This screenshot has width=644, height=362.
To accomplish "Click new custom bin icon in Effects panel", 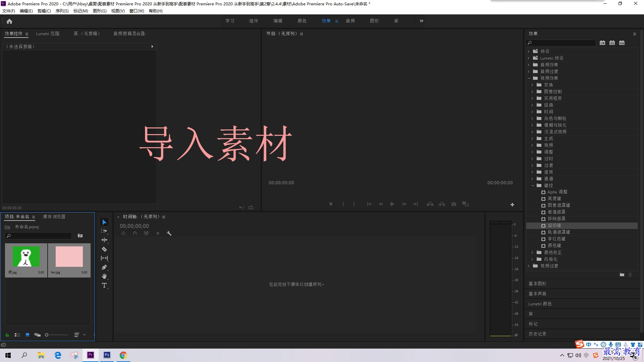I will pyautogui.click(x=622, y=275).
